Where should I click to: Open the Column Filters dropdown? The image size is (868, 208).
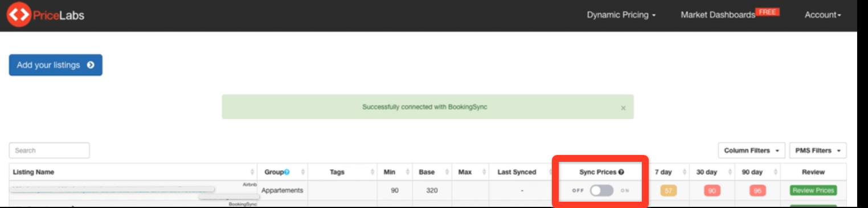point(751,150)
